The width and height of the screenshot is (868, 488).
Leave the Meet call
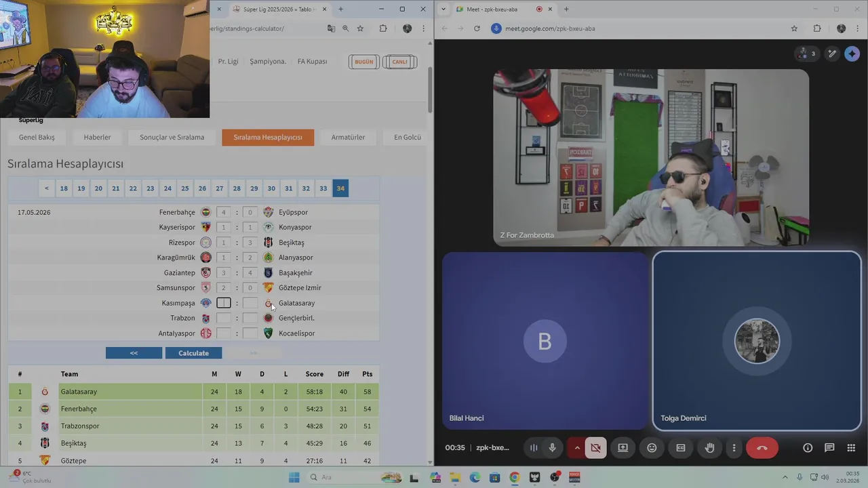(762, 447)
